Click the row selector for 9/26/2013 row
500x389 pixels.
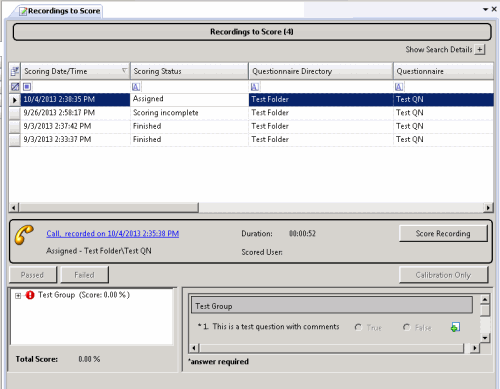[x=15, y=113]
